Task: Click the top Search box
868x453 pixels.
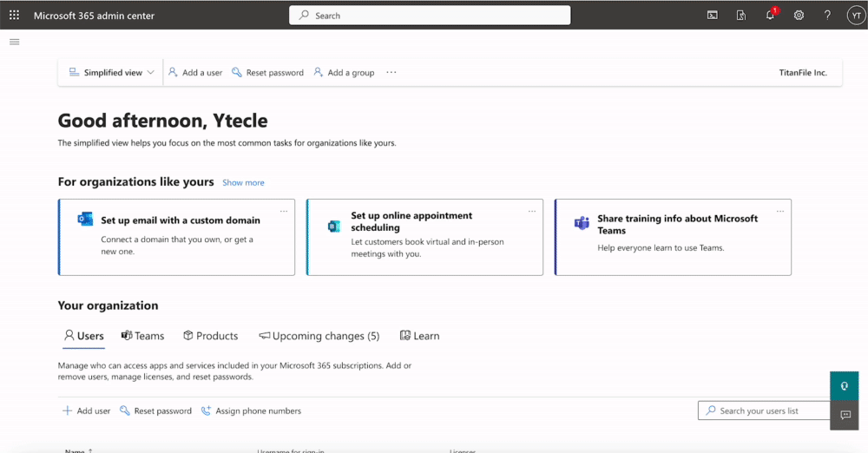Action: (x=430, y=16)
